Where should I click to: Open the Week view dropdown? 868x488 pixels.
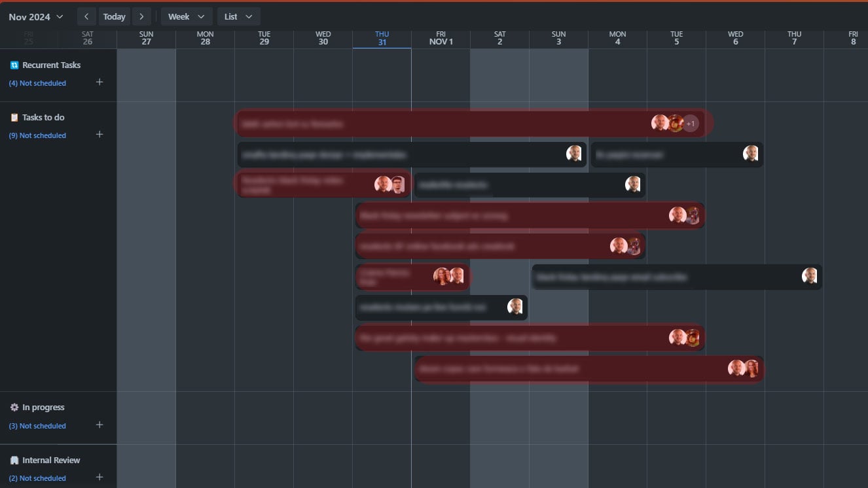coord(186,16)
